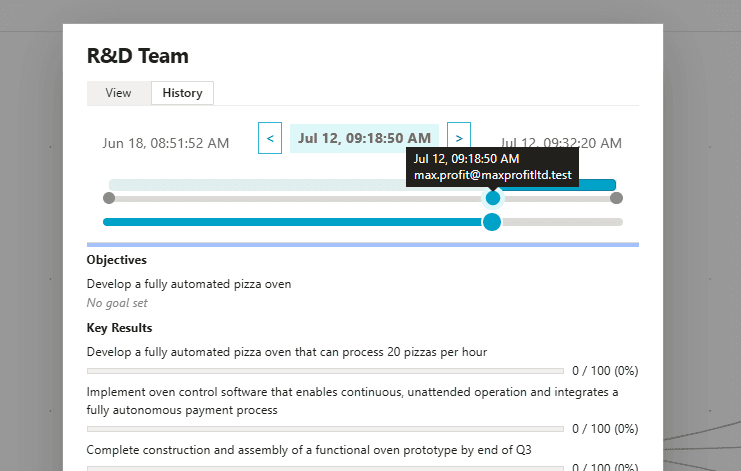Select the automated pizza oven objective
This screenshot has height=471, width=741.
click(189, 284)
